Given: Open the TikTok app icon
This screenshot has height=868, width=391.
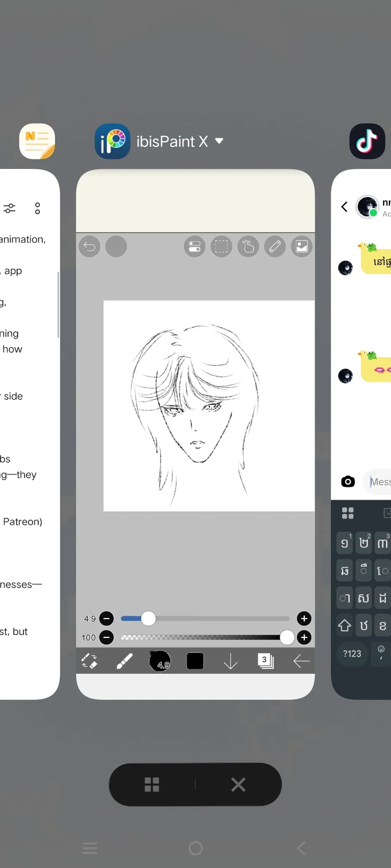Looking at the screenshot, I should (367, 141).
